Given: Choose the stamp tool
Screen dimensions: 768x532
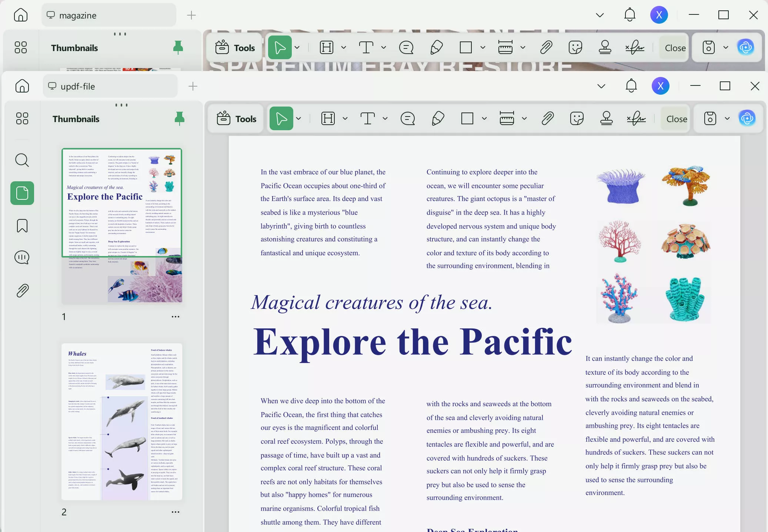Looking at the screenshot, I should (x=606, y=118).
